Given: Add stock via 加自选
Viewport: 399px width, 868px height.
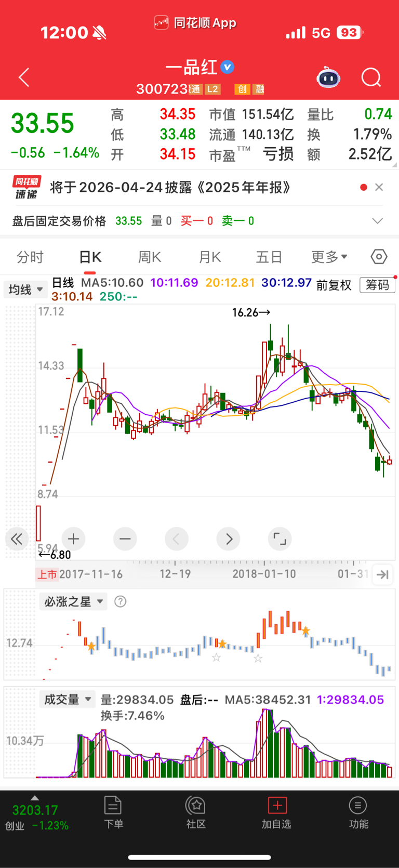Looking at the screenshot, I should tap(277, 812).
